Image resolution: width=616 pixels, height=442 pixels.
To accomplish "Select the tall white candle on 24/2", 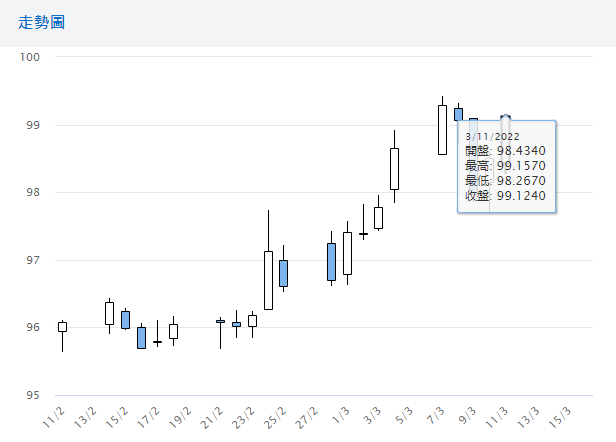I will 268,280.
